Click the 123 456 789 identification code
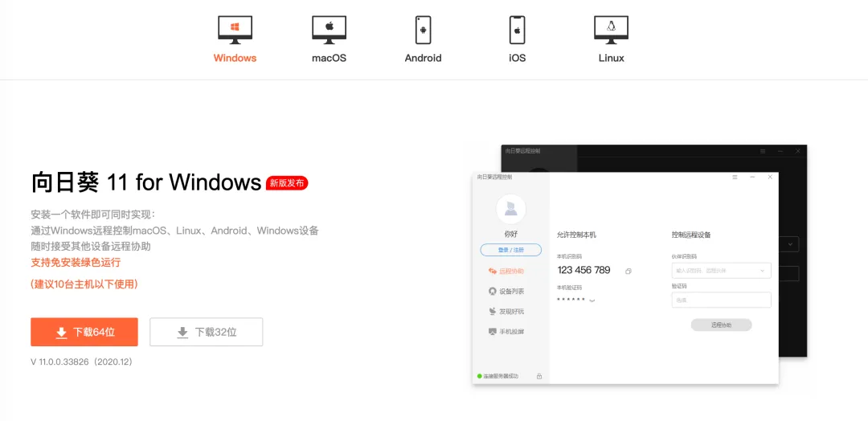The image size is (868, 421). [x=584, y=270]
